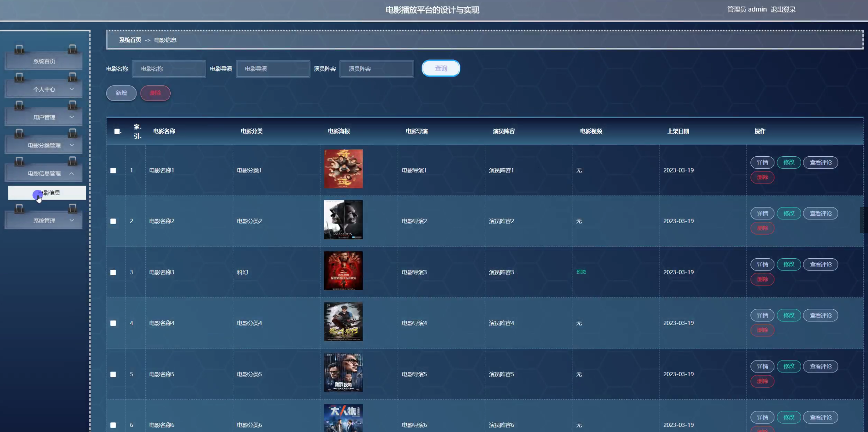The image size is (868, 432).
Task: Click the movie poster in row 2
Action: pos(343,220)
